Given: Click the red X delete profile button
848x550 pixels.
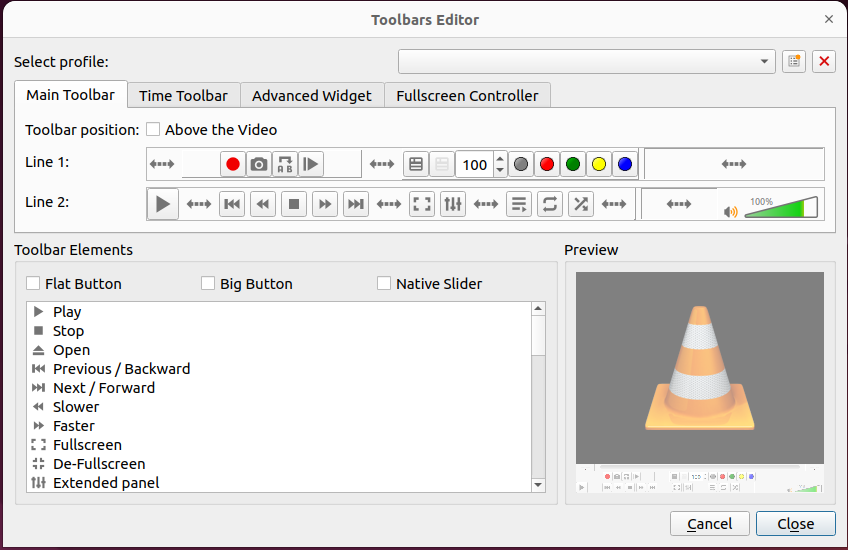Looking at the screenshot, I should (824, 61).
